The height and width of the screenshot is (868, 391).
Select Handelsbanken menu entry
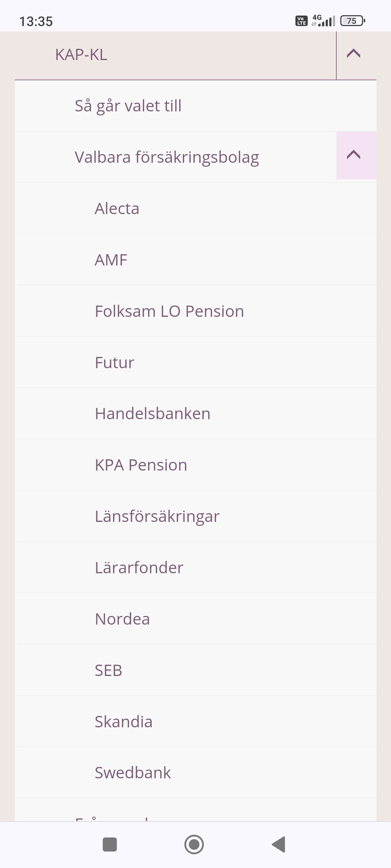tap(152, 414)
